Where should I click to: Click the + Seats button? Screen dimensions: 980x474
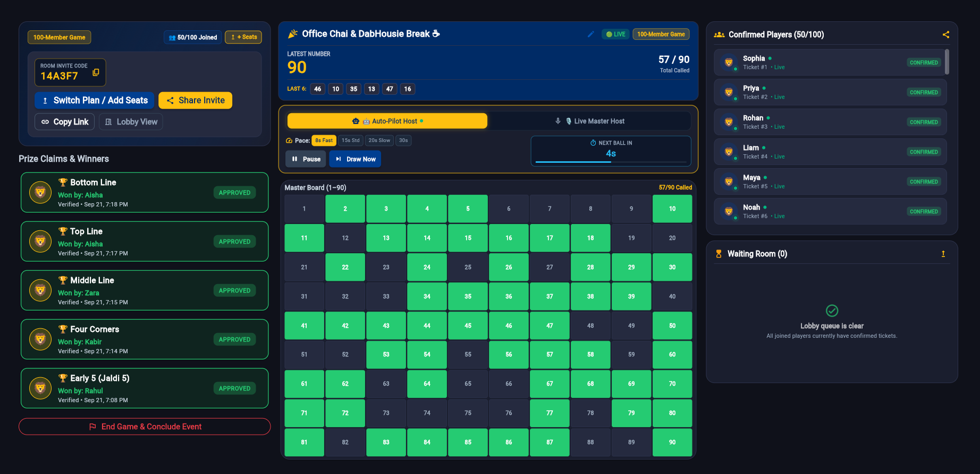(x=243, y=37)
